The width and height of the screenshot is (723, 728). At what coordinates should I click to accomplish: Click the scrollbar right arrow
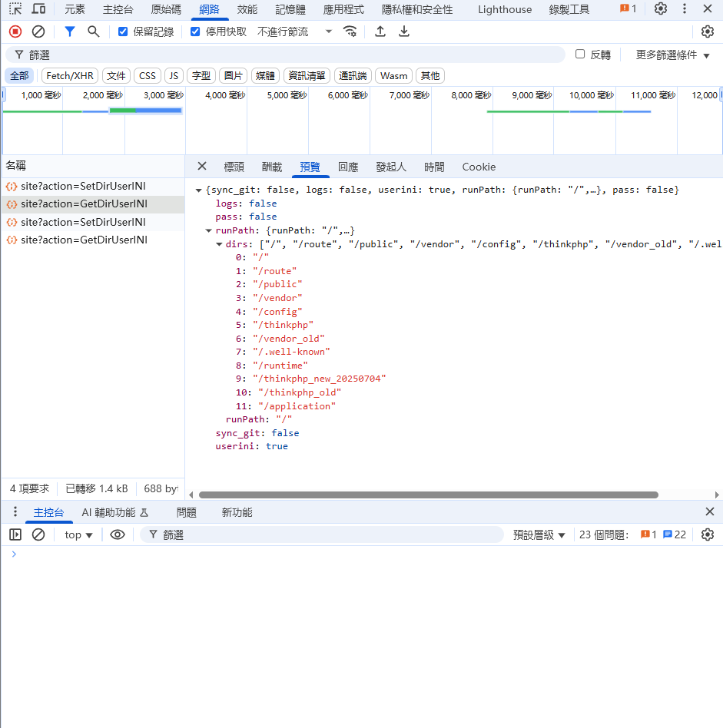click(x=717, y=495)
